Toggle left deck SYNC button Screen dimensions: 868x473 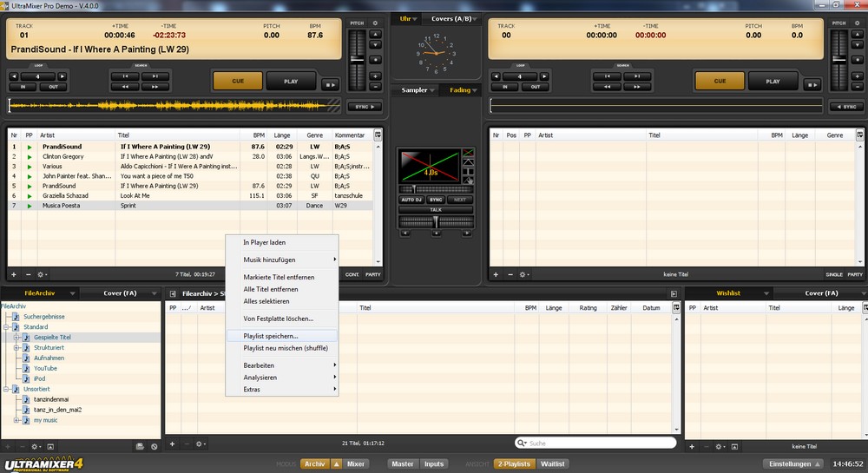point(365,107)
